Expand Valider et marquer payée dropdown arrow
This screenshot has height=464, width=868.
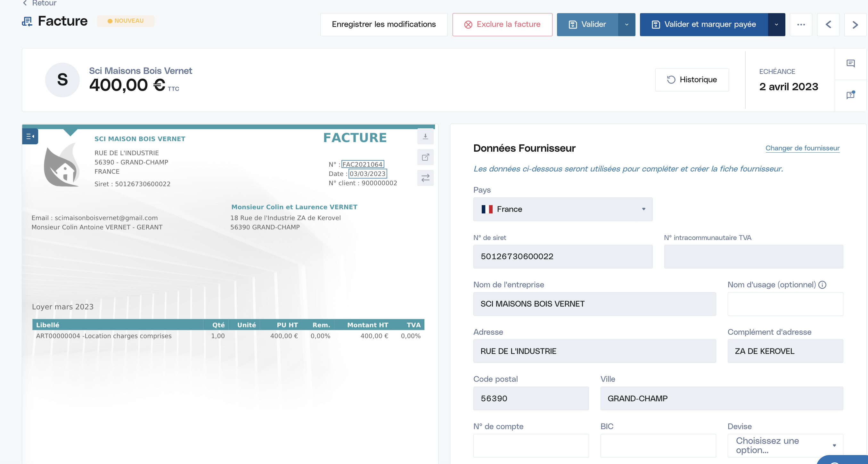776,25
